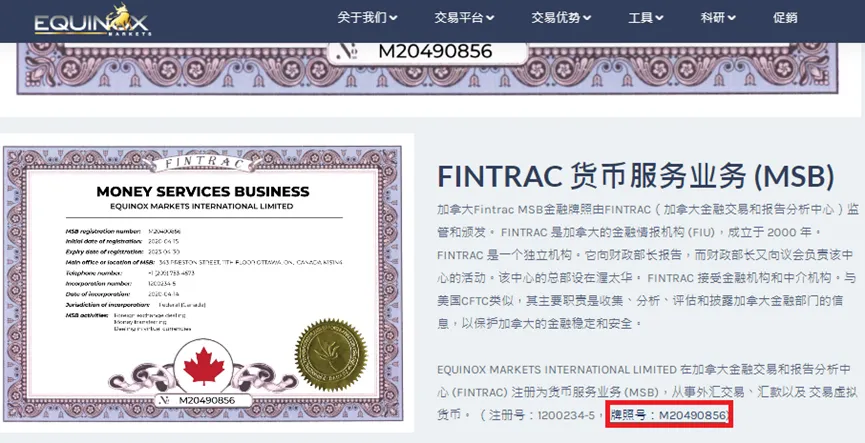Viewport: 865px width, 443px height.
Task: Expand the chevron next to 工具
Action: pyautogui.click(x=659, y=18)
